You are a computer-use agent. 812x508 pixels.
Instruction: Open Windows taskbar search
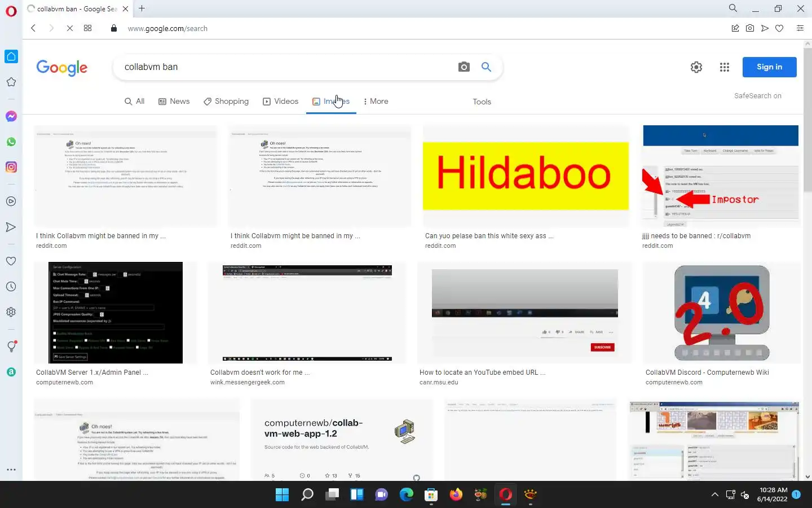pyautogui.click(x=307, y=495)
